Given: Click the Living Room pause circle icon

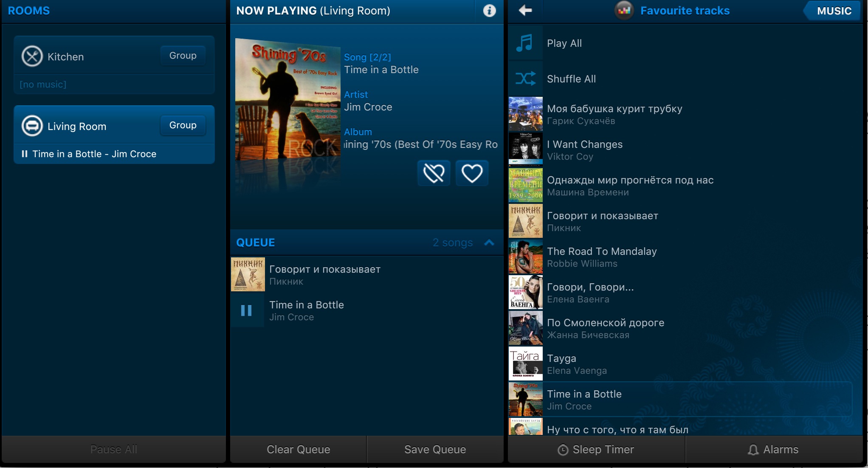Looking at the screenshot, I should pos(32,126).
